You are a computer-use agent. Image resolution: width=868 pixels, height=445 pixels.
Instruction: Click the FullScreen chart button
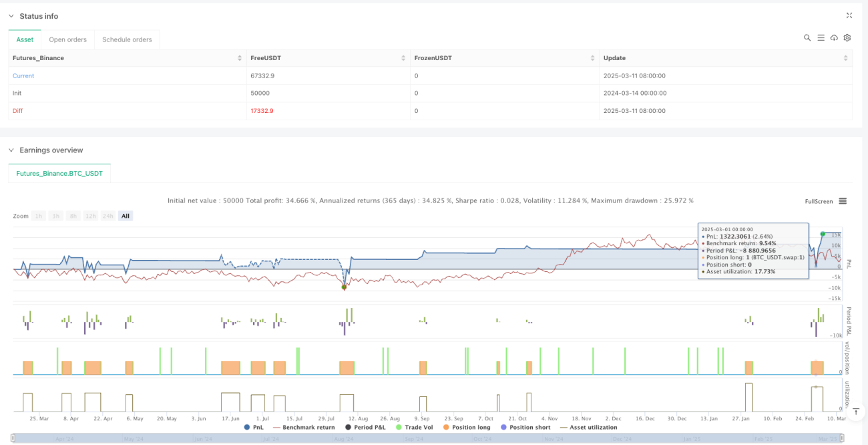click(819, 201)
